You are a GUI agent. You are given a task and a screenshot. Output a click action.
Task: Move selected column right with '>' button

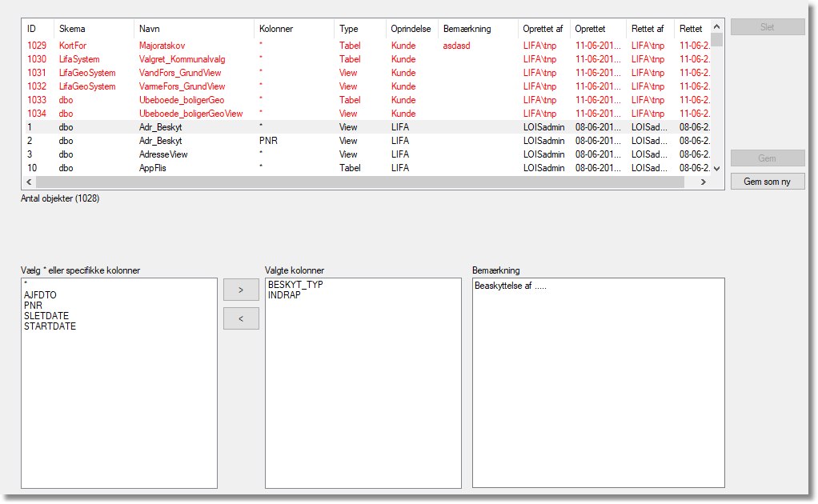point(241,290)
